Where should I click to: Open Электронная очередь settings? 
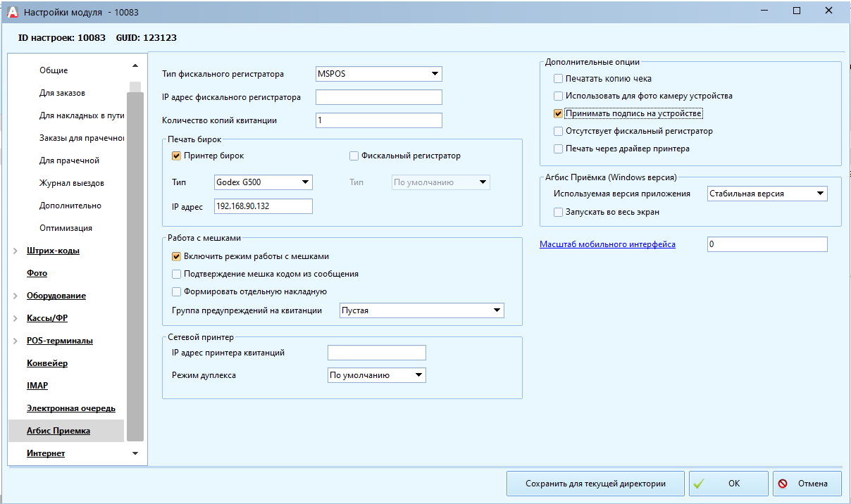[x=71, y=408]
